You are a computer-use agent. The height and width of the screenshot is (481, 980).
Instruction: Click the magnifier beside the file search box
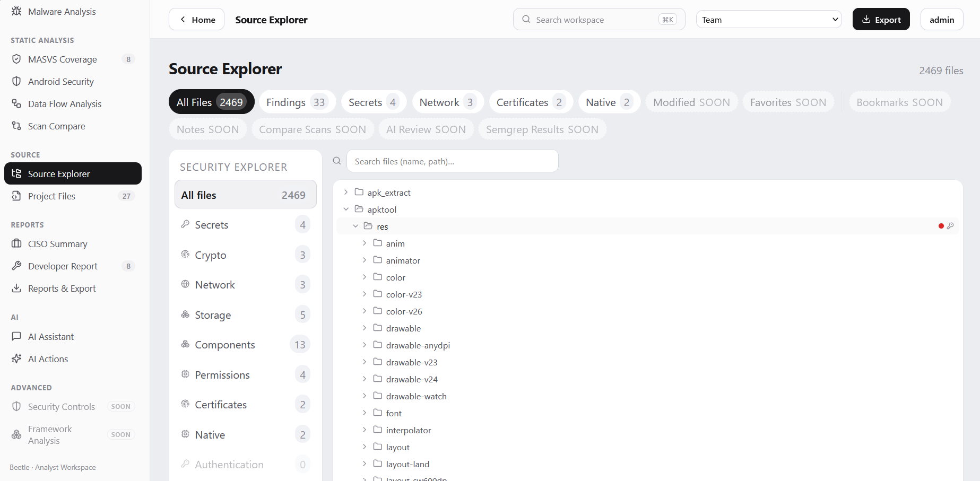click(x=336, y=161)
